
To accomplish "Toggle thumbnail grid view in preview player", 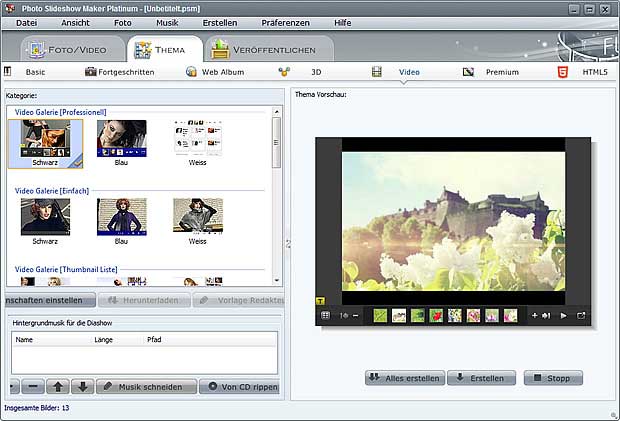I will [x=325, y=315].
